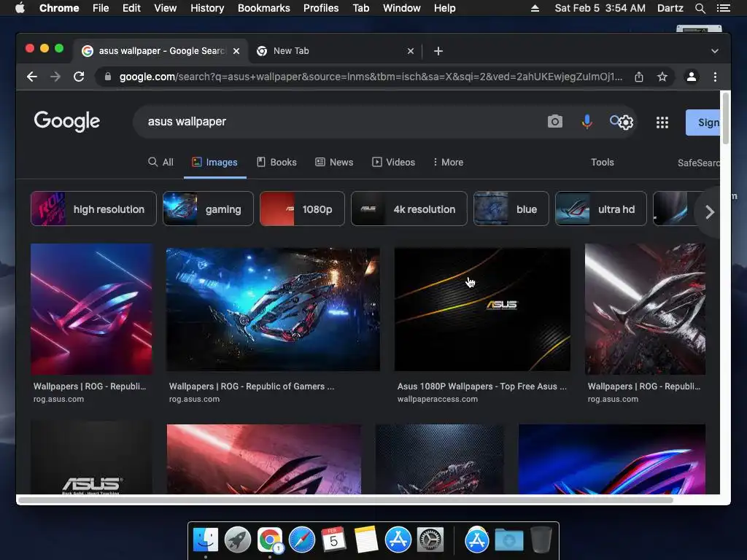Open the Trash in the Dock
The width and height of the screenshot is (747, 560).
click(541, 540)
